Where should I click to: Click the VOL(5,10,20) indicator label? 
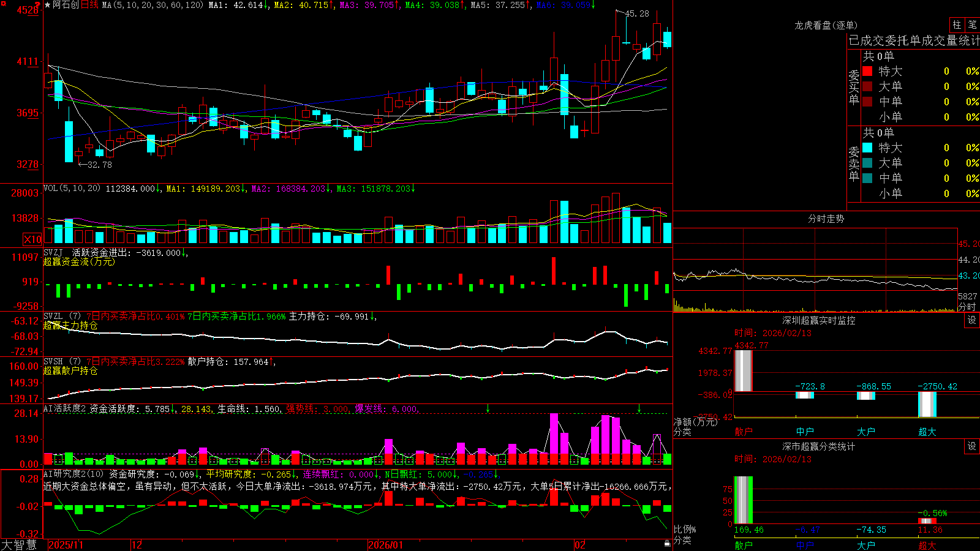tap(72, 189)
